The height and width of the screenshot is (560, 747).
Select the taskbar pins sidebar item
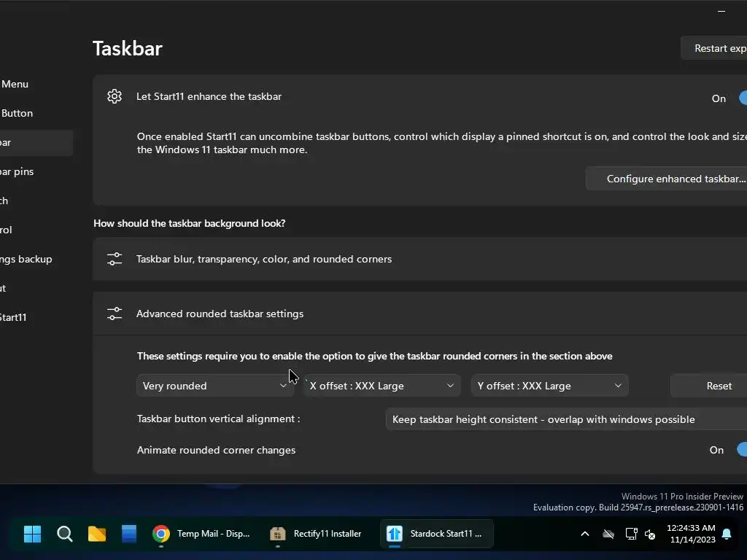coord(18,171)
